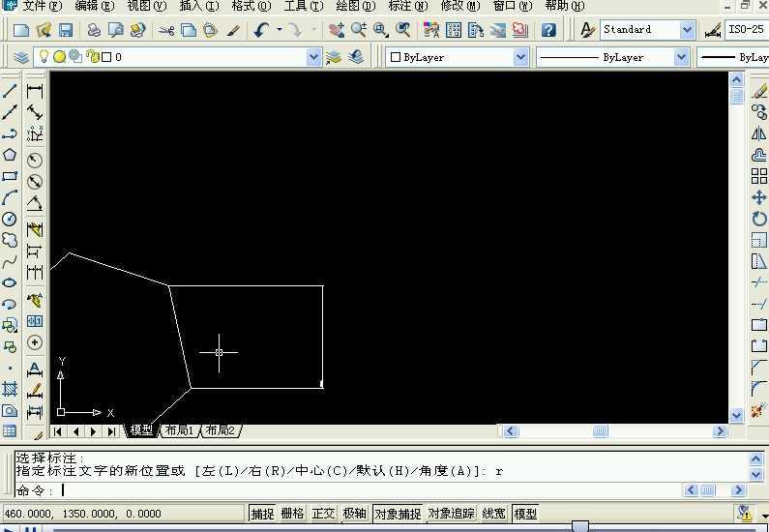Click drawing area vertical scroll down arrow
Screen dimensions: 769x532
tap(737, 416)
